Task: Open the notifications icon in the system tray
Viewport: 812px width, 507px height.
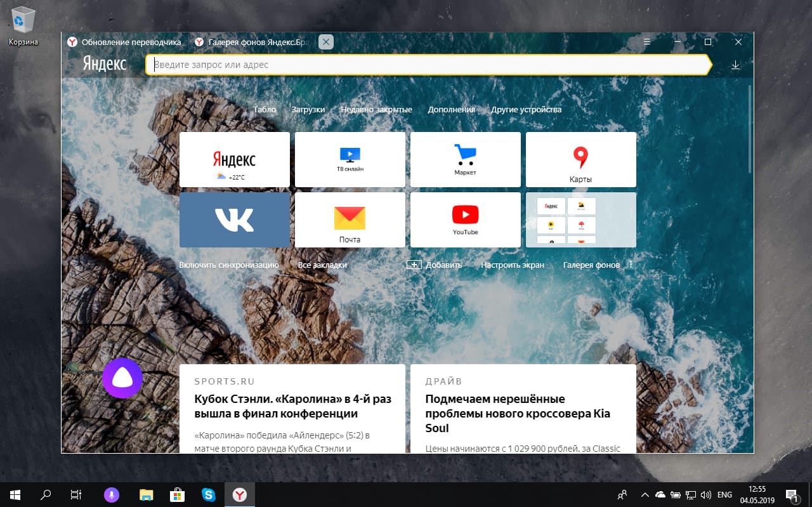Action: point(791,494)
